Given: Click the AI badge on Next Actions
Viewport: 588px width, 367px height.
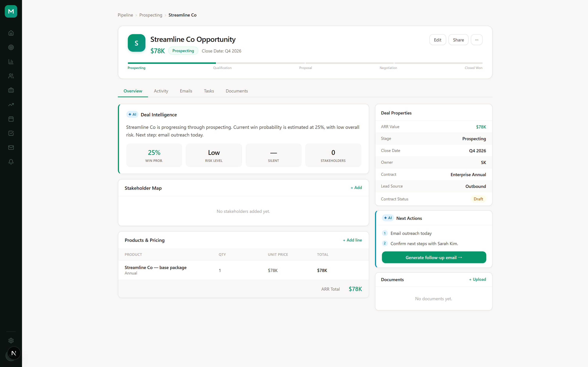Looking at the screenshot, I should coord(388,218).
